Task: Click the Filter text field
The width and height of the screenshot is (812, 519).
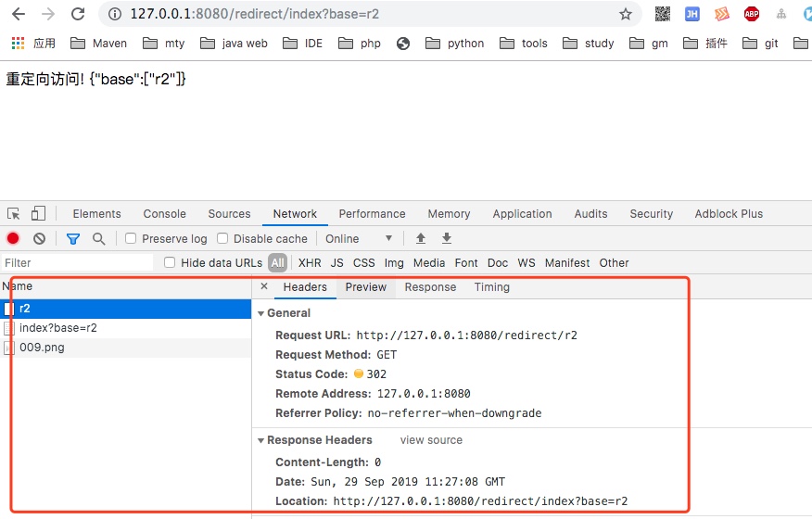Action: click(x=76, y=262)
